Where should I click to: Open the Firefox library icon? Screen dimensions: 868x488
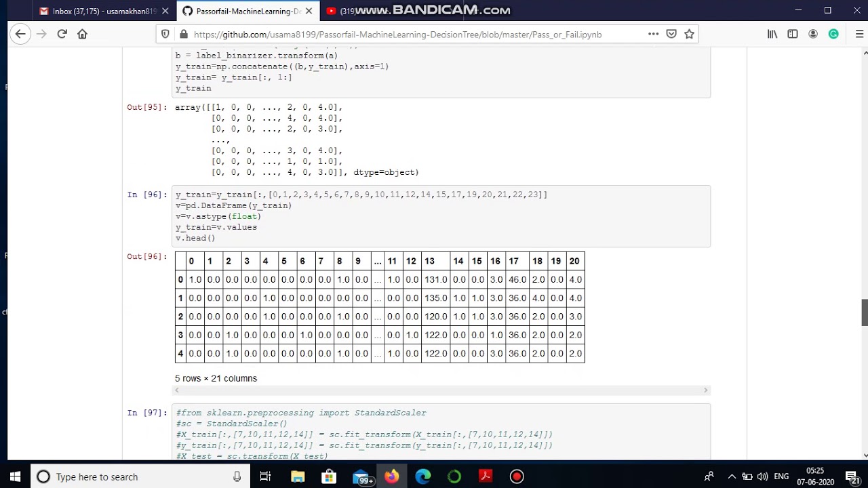pos(772,34)
